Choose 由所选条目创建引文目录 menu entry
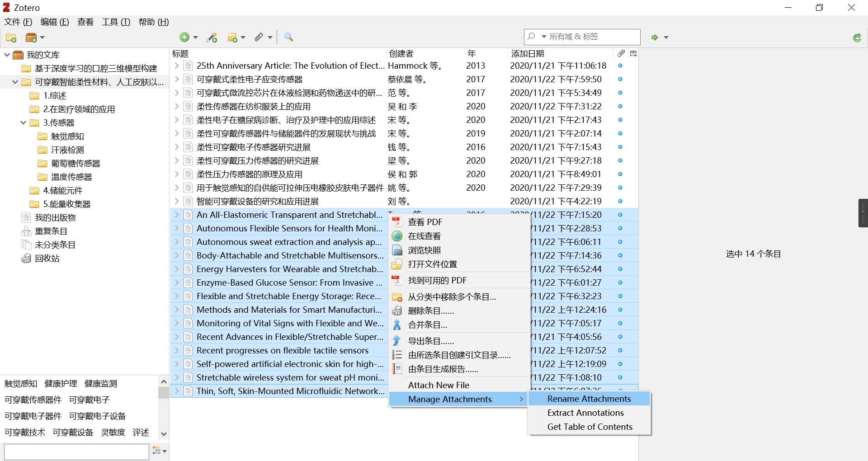This screenshot has width=868, height=461. [459, 355]
